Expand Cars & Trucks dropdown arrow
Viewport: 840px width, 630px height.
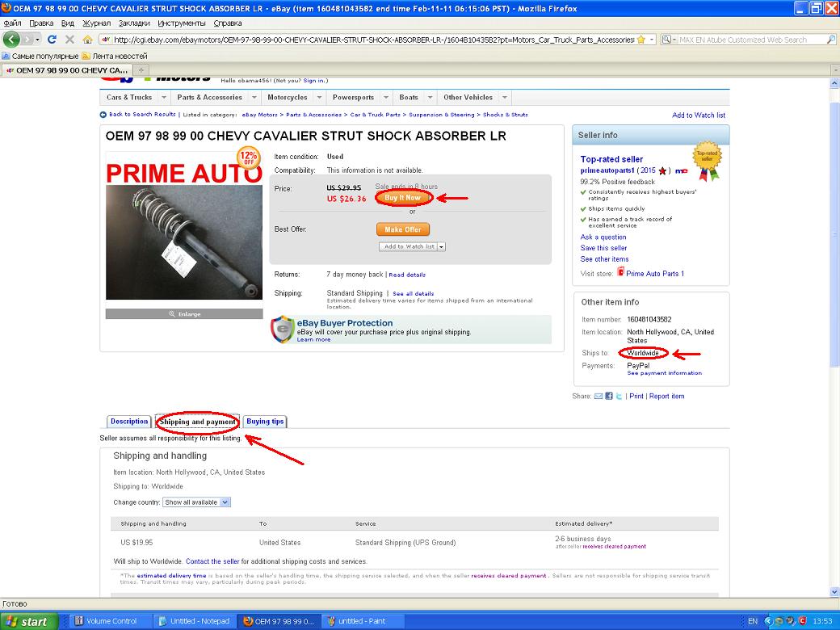click(x=165, y=98)
